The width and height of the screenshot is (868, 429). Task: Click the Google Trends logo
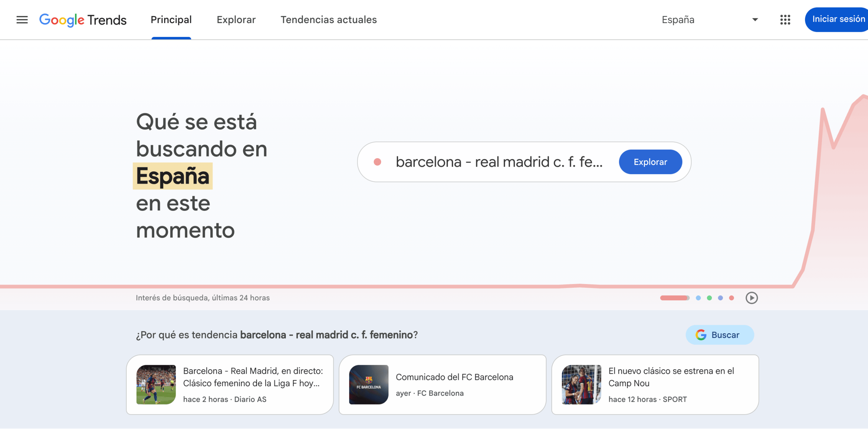click(83, 20)
